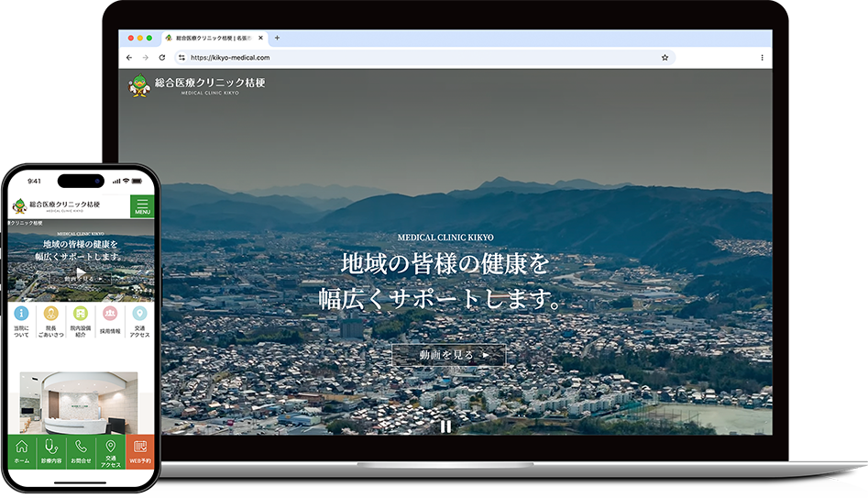Open the green MENU hamburger on phone

point(142,206)
